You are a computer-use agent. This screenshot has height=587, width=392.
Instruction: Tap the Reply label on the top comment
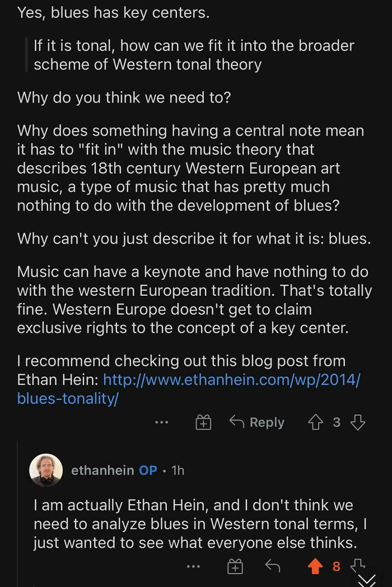click(x=267, y=422)
